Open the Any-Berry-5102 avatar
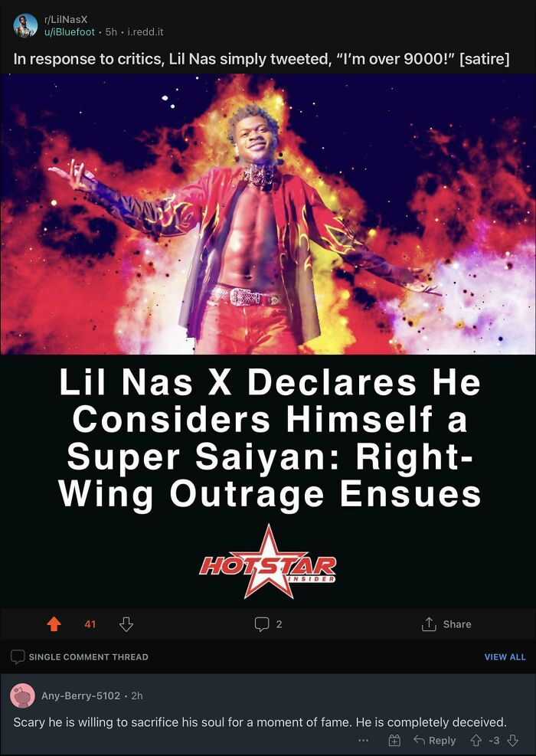536x756 pixels. 22,695
